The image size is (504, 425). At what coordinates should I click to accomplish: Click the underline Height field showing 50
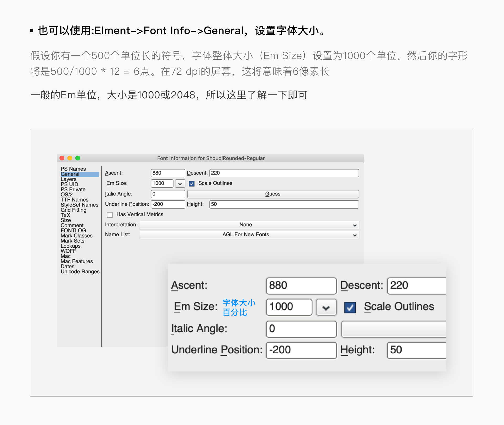(284, 204)
